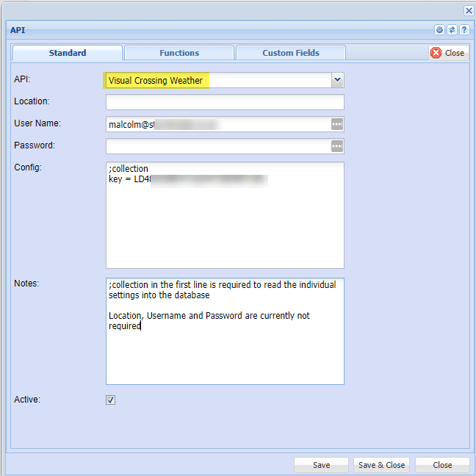Open the Custom Fields tab
Viewport: 476px width, 476px height.
point(291,53)
